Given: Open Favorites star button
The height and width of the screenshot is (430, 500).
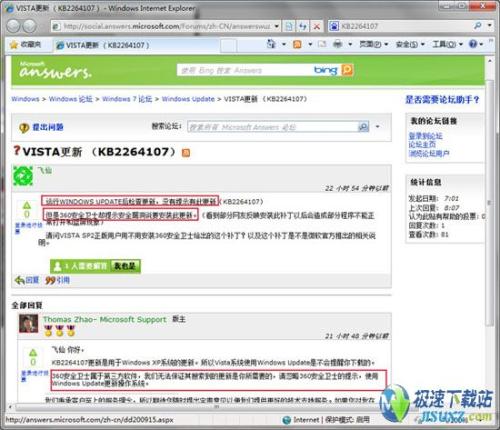Looking at the screenshot, I should pos(25,44).
